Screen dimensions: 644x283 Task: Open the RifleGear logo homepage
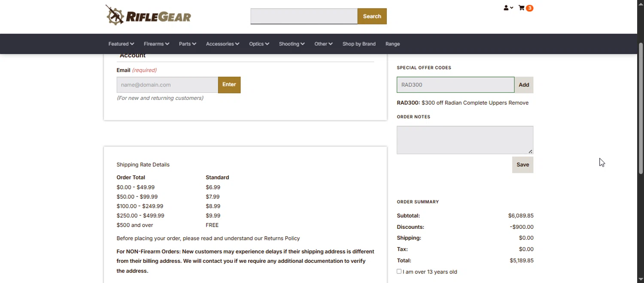point(148,15)
